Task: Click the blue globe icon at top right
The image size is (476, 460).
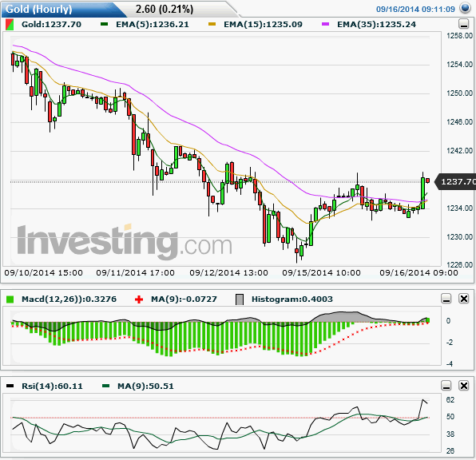Action: point(465,8)
